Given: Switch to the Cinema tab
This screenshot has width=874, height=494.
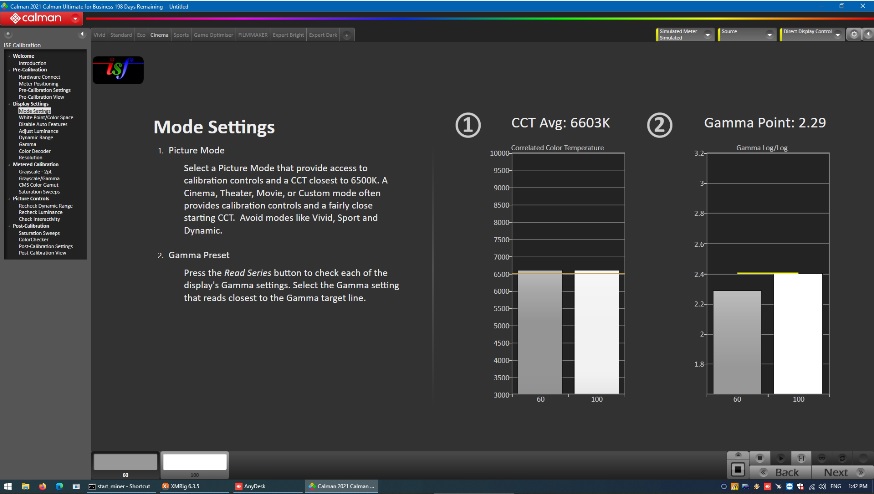Looking at the screenshot, I should (160, 35).
